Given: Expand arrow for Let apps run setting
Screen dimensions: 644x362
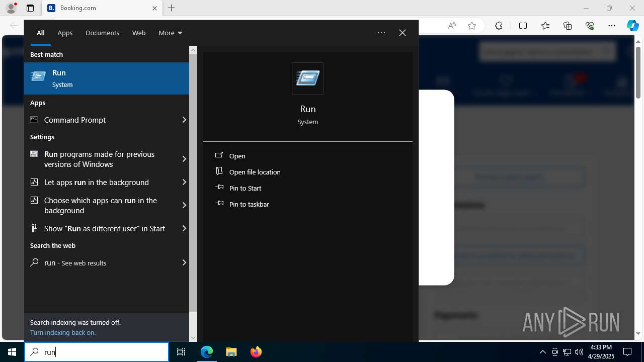Looking at the screenshot, I should [184, 182].
